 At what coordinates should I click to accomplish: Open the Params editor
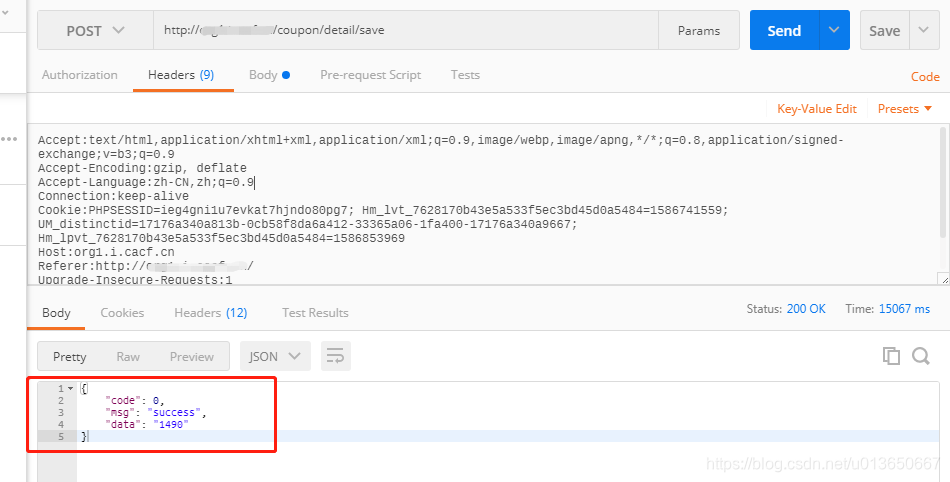click(x=699, y=30)
